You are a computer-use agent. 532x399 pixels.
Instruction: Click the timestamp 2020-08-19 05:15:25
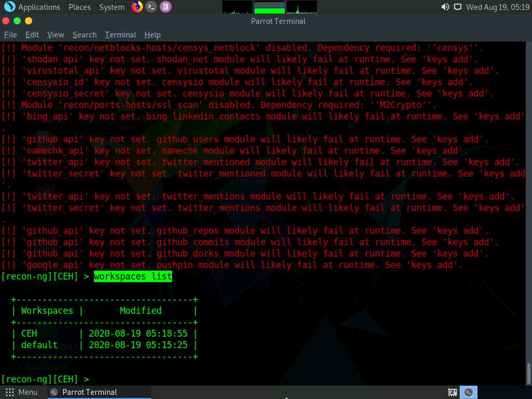(138, 345)
